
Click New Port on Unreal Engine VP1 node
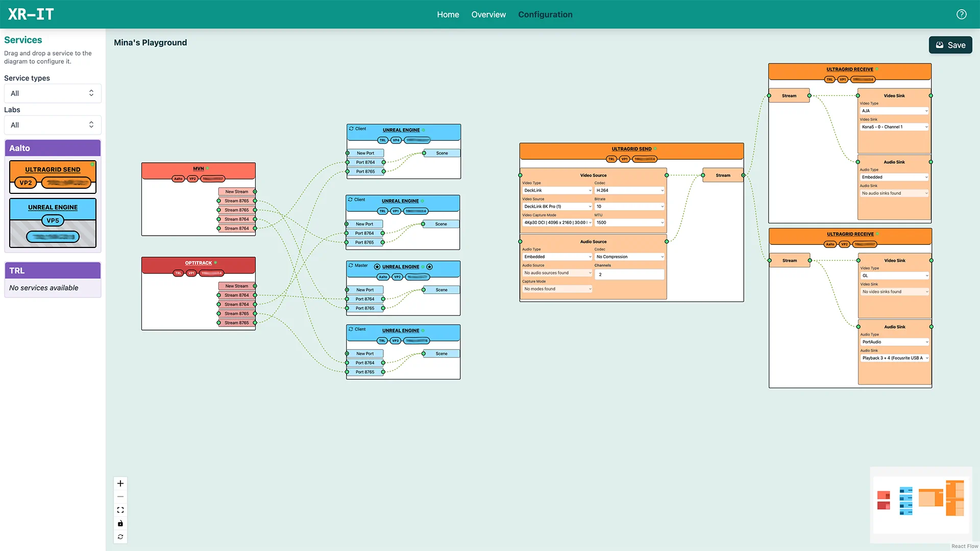pyautogui.click(x=364, y=224)
